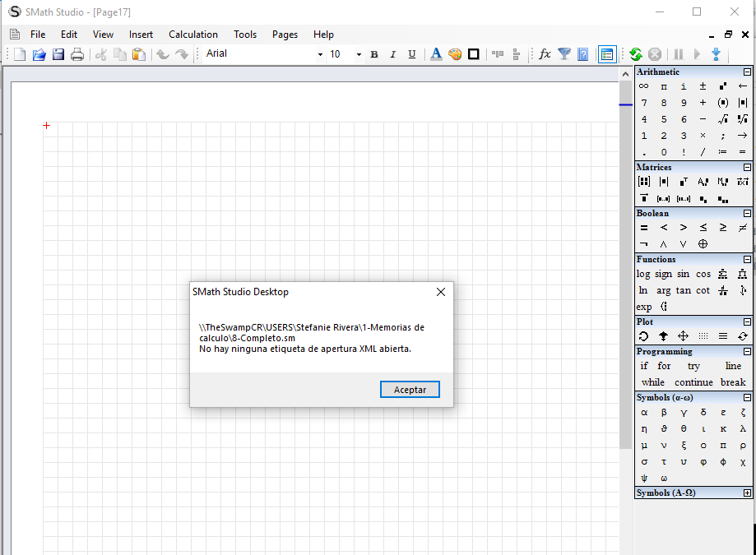Collapse the Arithmetic panel
Viewport: 756px width, 555px height.
click(x=747, y=72)
